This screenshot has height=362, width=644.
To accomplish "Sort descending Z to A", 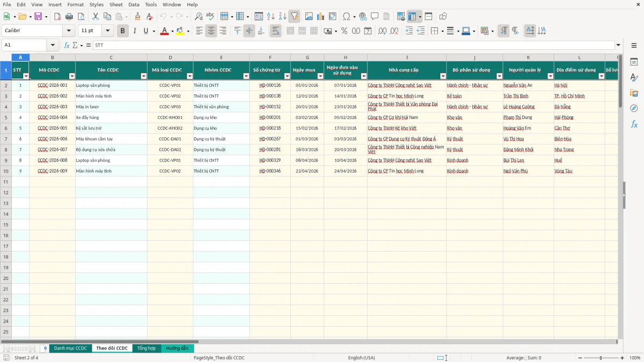I will tap(282, 17).
